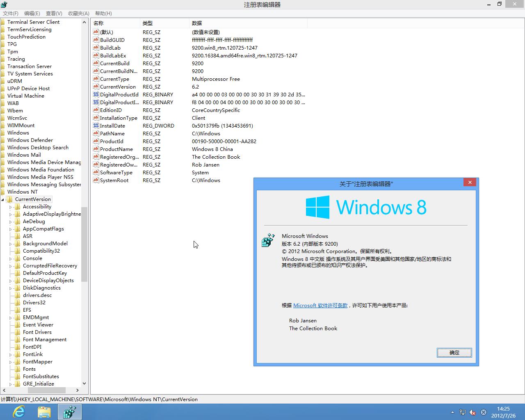Open the 帮助(H) menu
525x420 pixels.
103,14
